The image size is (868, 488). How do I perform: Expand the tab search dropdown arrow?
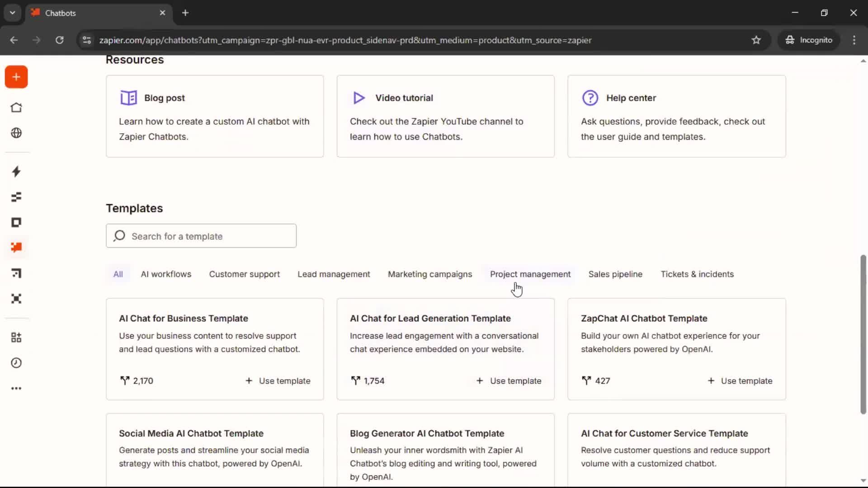tap(13, 13)
